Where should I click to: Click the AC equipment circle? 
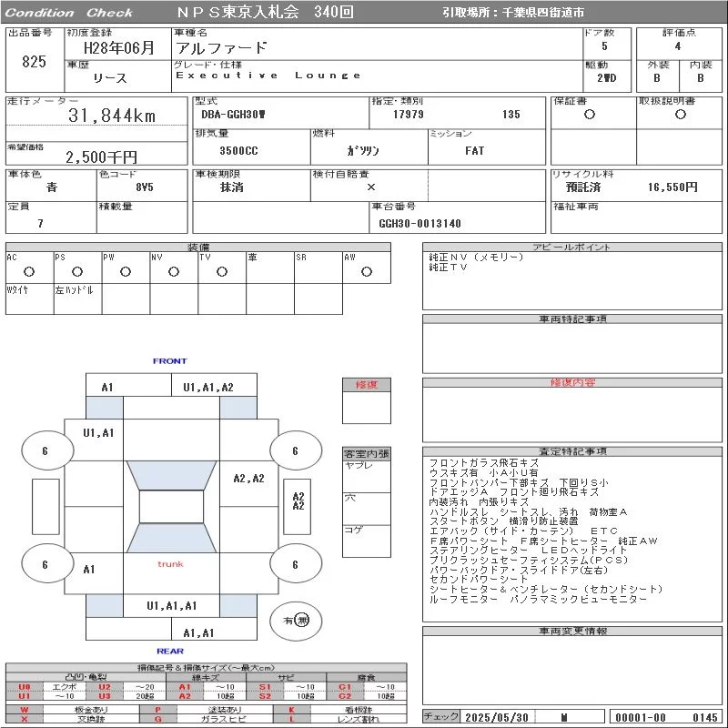29,271
